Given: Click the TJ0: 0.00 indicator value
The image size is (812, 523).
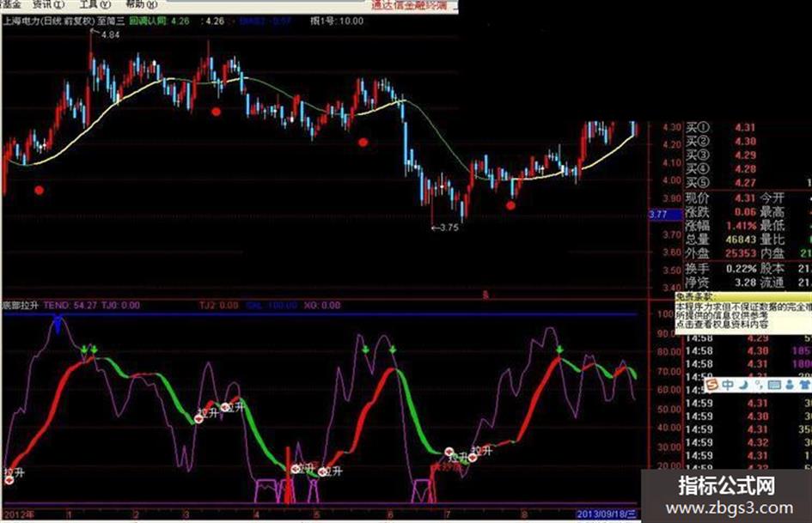Looking at the screenshot, I should click(x=120, y=306).
